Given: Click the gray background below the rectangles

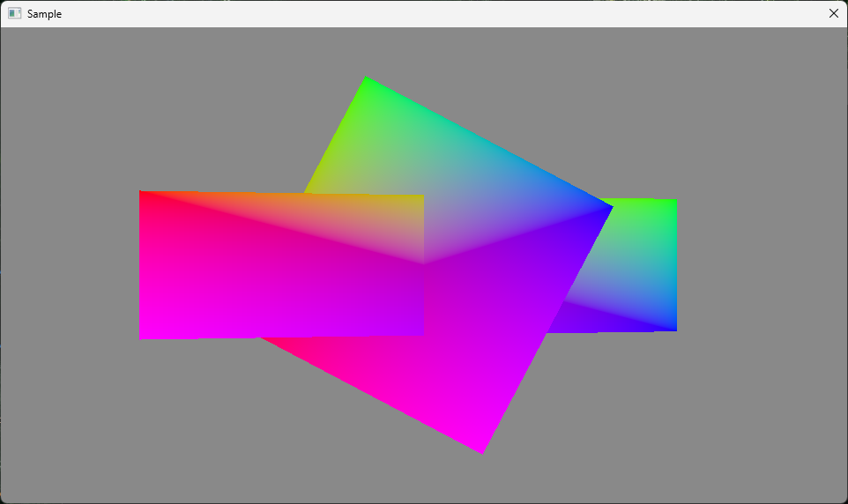Looking at the screenshot, I should 264,441.
